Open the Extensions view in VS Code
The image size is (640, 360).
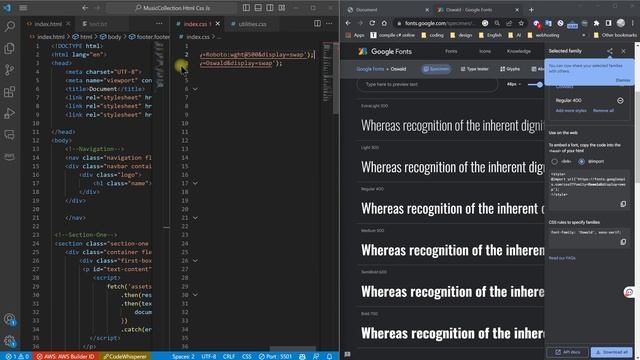[x=9, y=91]
